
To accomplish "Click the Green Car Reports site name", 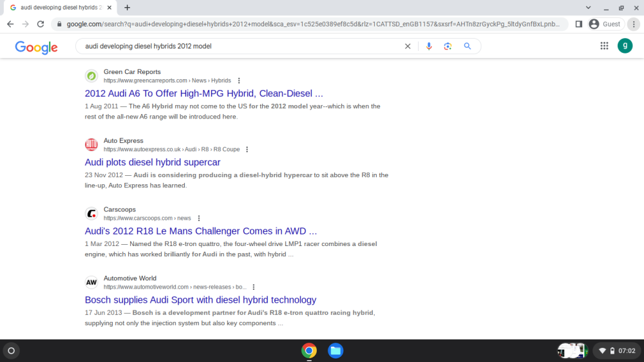I will [x=132, y=72].
